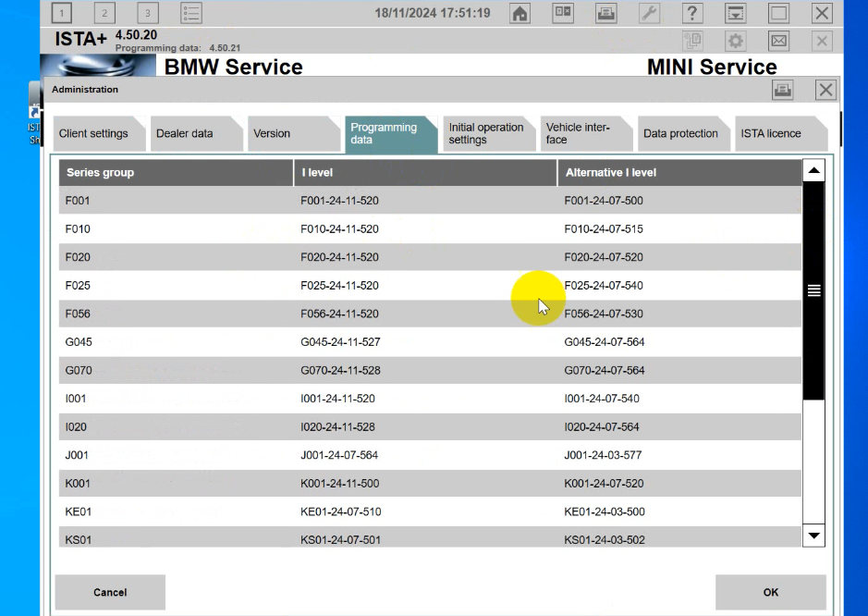Click the I level column header

(425, 172)
